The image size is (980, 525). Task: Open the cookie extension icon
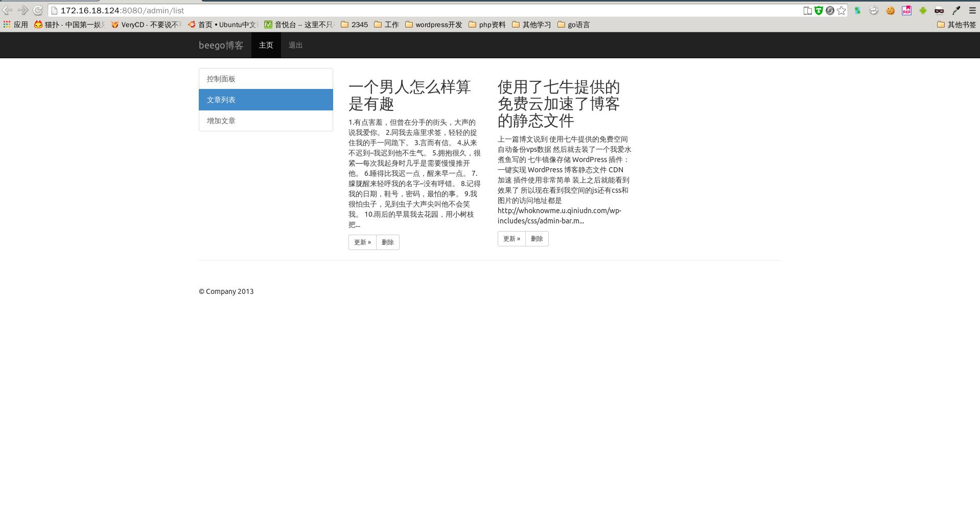click(890, 10)
